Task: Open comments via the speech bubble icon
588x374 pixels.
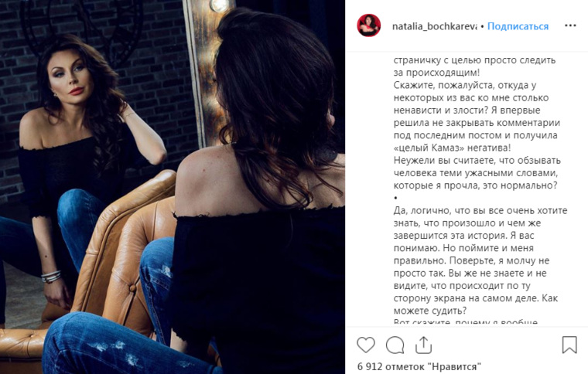Action: (395, 345)
